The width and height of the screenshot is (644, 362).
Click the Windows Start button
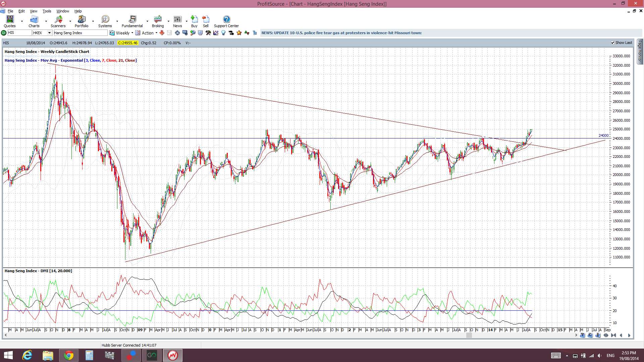pos(8,355)
